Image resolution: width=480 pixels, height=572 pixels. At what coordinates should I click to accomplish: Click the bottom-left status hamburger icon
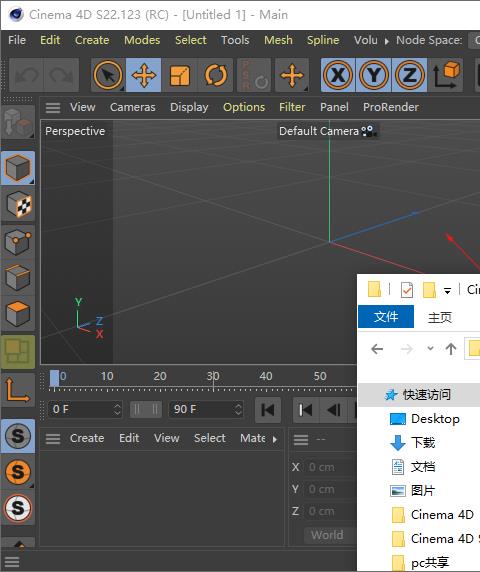click(x=12, y=562)
